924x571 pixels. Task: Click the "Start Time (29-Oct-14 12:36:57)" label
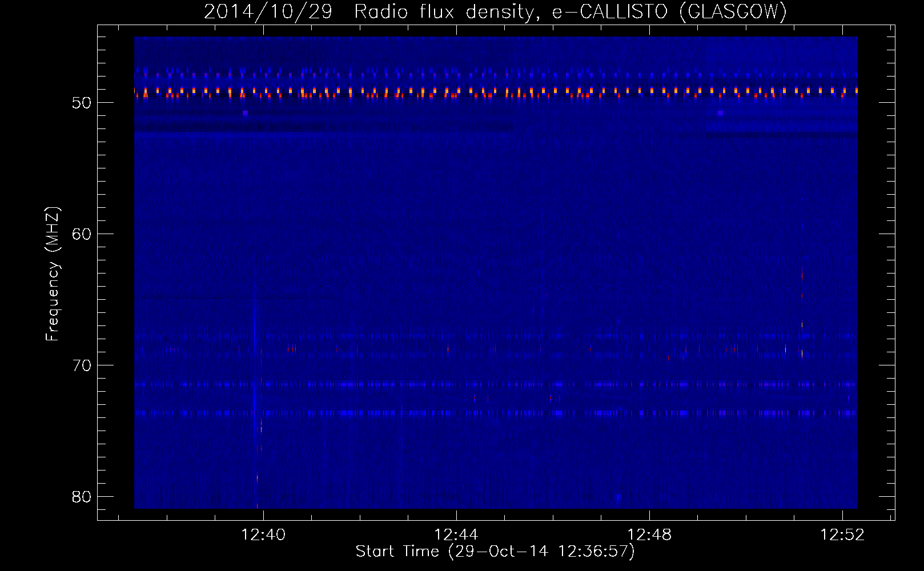pos(495,552)
